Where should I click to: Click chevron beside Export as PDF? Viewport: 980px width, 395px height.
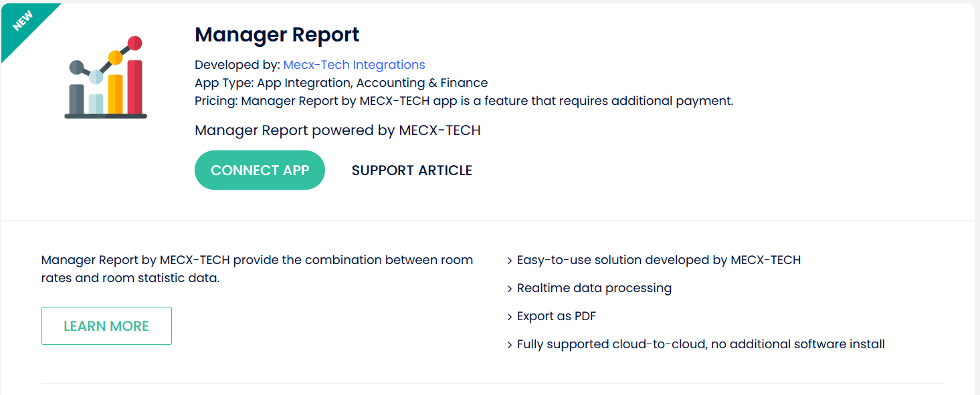[x=510, y=317]
